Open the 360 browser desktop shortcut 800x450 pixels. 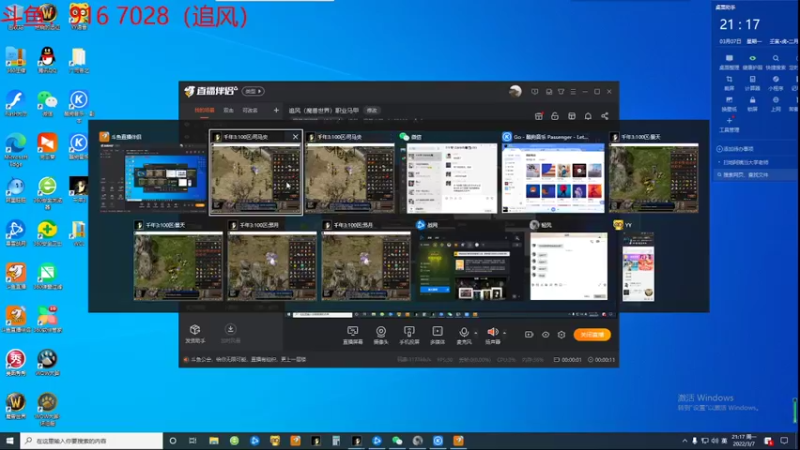(47, 193)
